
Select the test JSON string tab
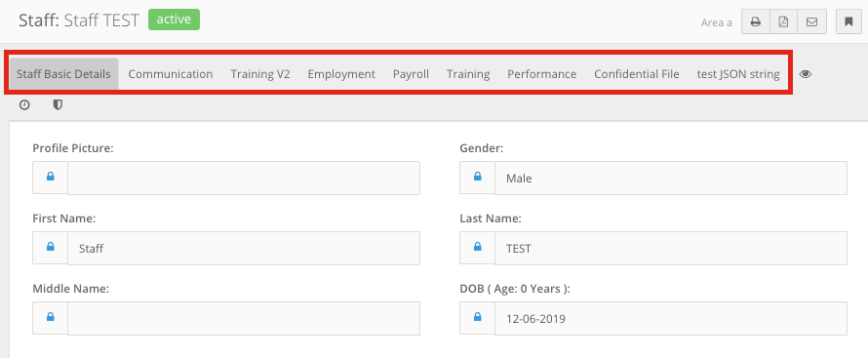[x=738, y=74]
